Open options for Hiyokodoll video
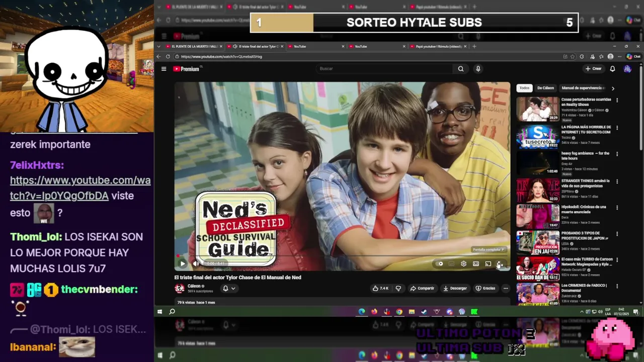The image size is (644, 362). [617, 207]
